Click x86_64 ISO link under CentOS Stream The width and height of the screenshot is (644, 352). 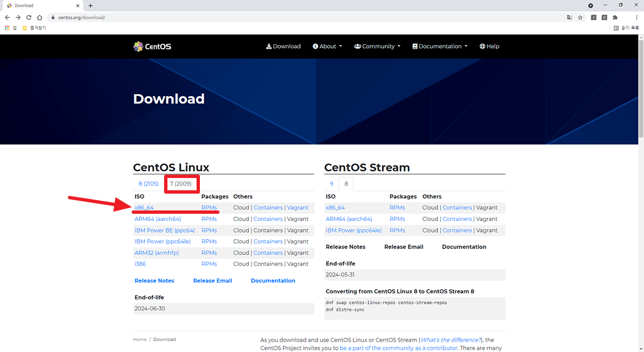click(335, 208)
